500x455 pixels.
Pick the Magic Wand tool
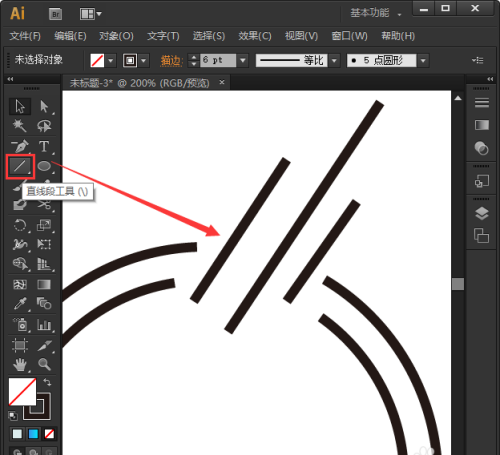coord(20,126)
